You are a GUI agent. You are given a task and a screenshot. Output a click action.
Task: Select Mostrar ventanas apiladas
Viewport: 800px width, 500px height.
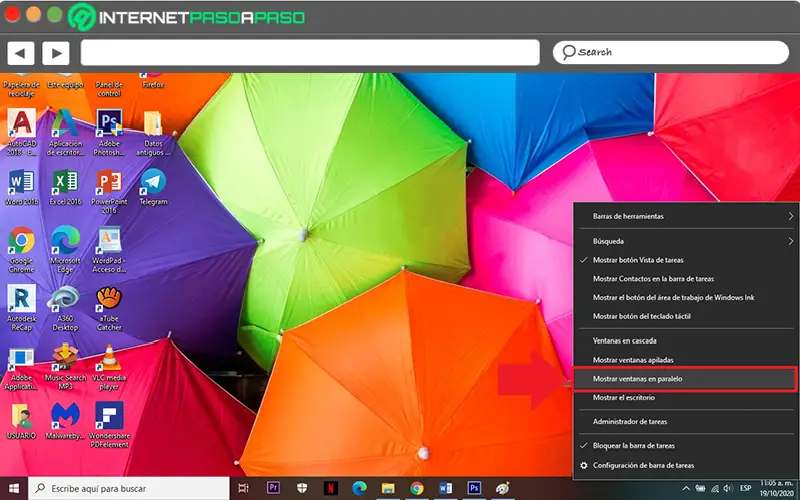pos(684,360)
